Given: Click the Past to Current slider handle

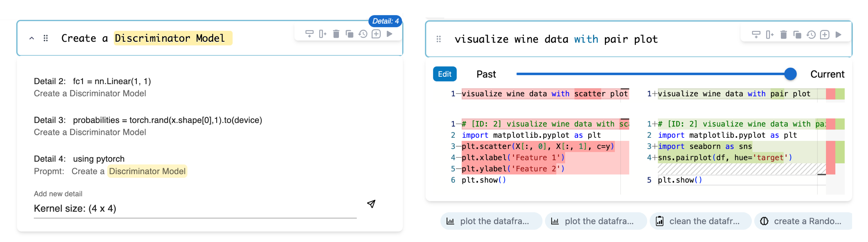Looking at the screenshot, I should pyautogui.click(x=790, y=74).
